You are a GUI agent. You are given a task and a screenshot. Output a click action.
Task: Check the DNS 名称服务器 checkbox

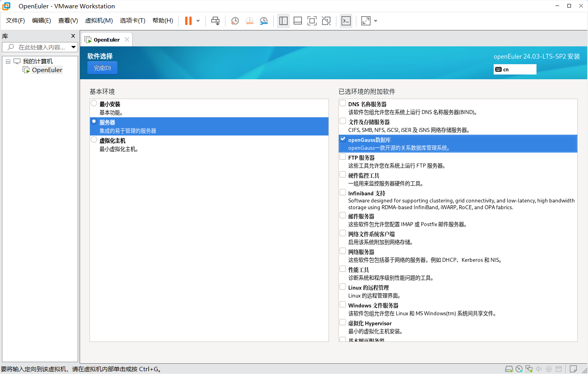click(343, 103)
